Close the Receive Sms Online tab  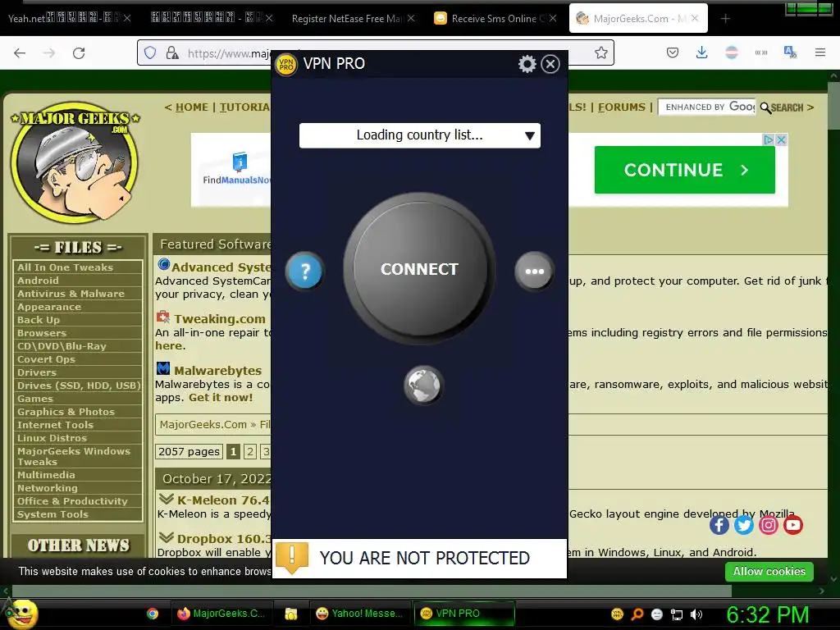coord(553,18)
